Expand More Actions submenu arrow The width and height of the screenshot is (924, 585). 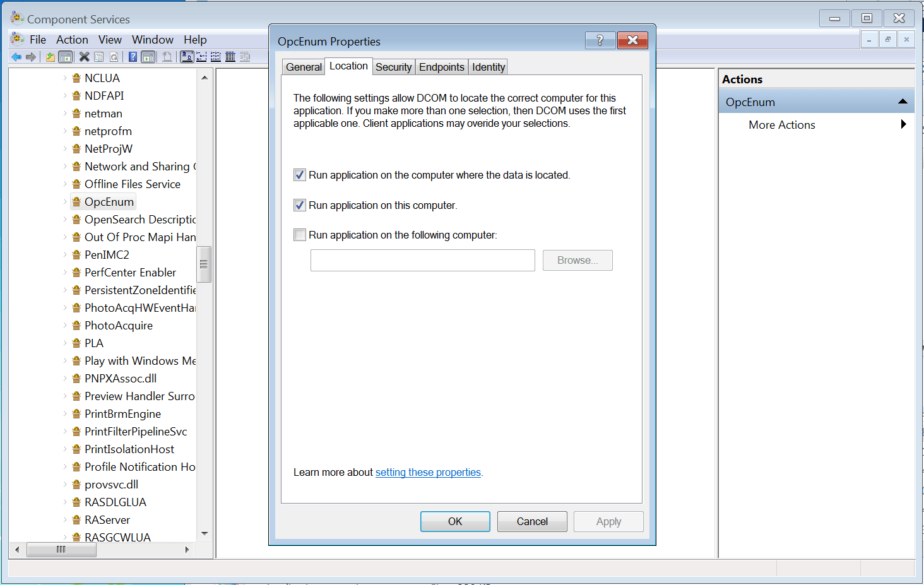click(x=903, y=124)
